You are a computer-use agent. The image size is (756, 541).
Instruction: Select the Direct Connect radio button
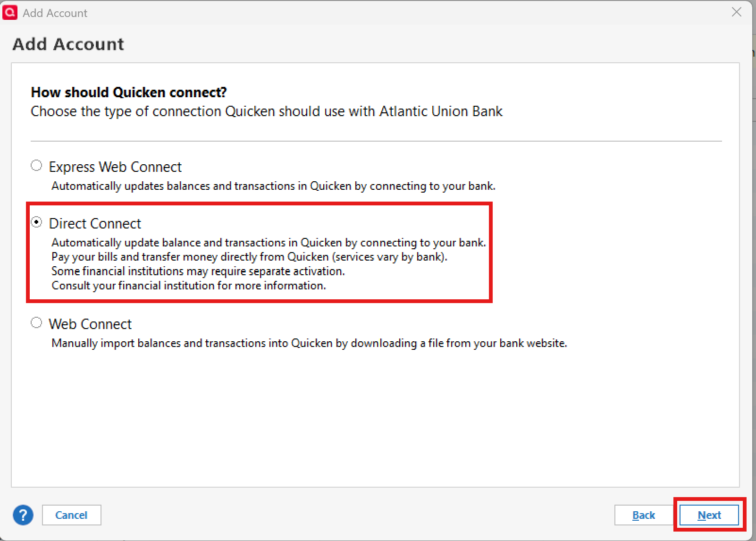click(x=36, y=222)
